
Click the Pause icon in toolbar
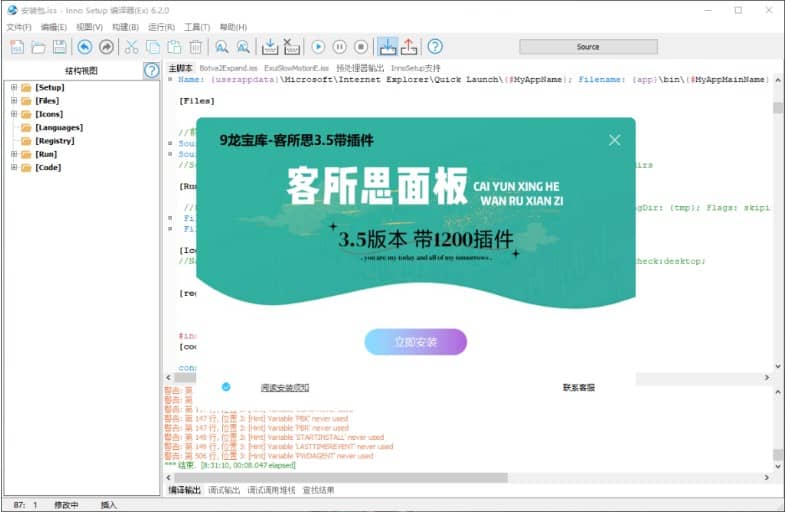(x=339, y=47)
